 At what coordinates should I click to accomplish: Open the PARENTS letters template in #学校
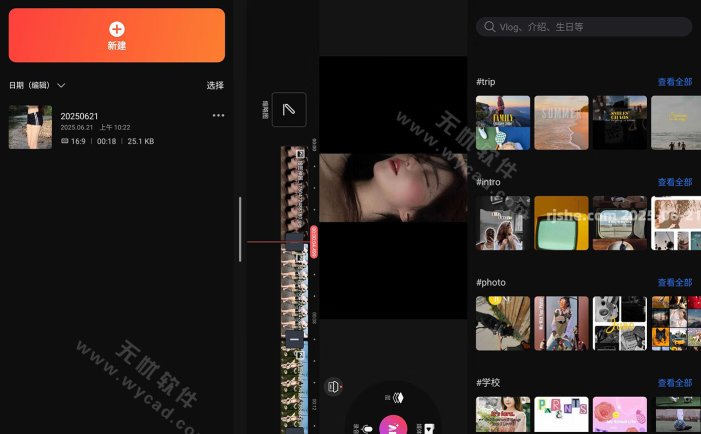point(562,414)
